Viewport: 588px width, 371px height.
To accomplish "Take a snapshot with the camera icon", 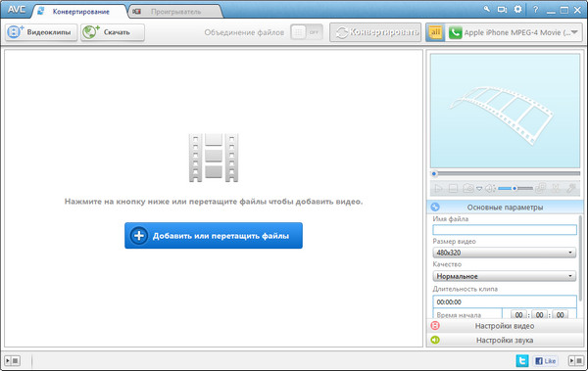I will click(x=468, y=188).
